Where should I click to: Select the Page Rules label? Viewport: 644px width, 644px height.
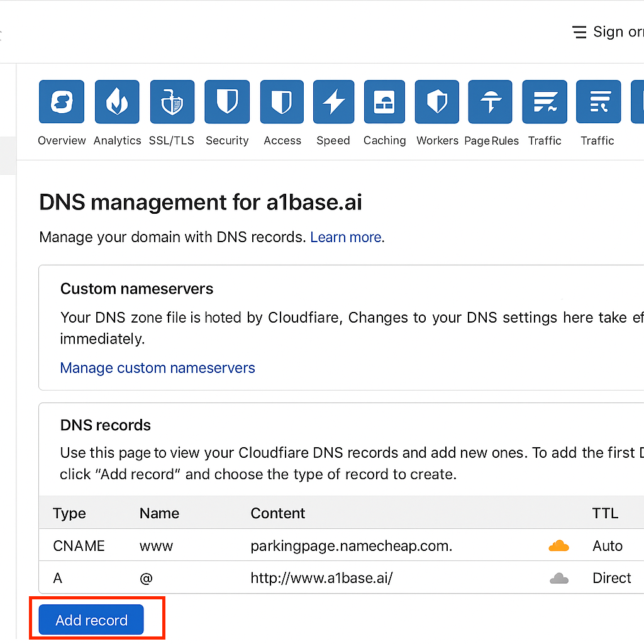pos(492,141)
